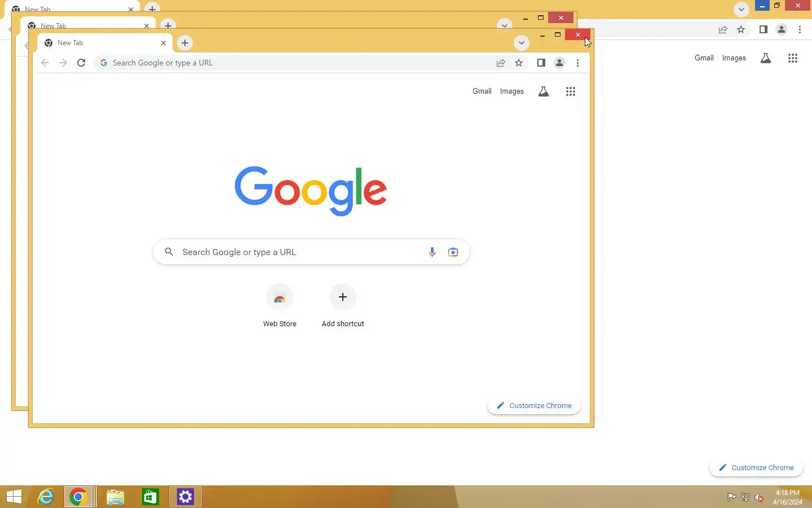Click Customize Chrome in the rear maximized window
The width and height of the screenshot is (812, 508).
[x=756, y=467]
